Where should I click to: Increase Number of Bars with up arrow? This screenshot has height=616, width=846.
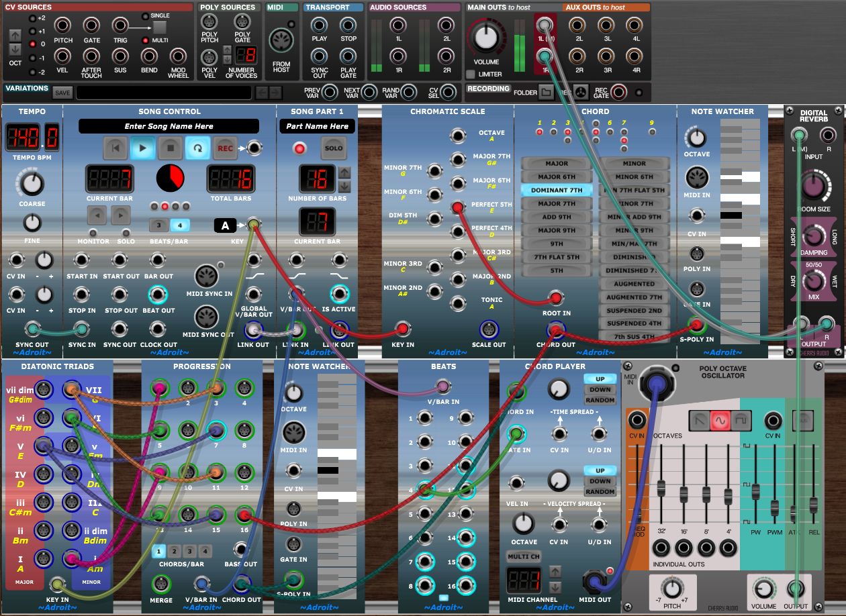pyautogui.click(x=344, y=172)
